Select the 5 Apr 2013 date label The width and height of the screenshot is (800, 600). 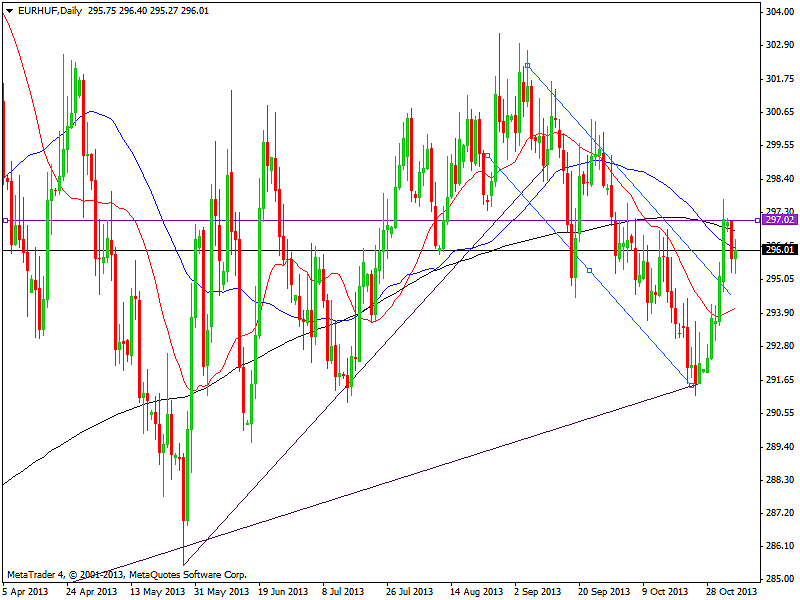pos(26,591)
